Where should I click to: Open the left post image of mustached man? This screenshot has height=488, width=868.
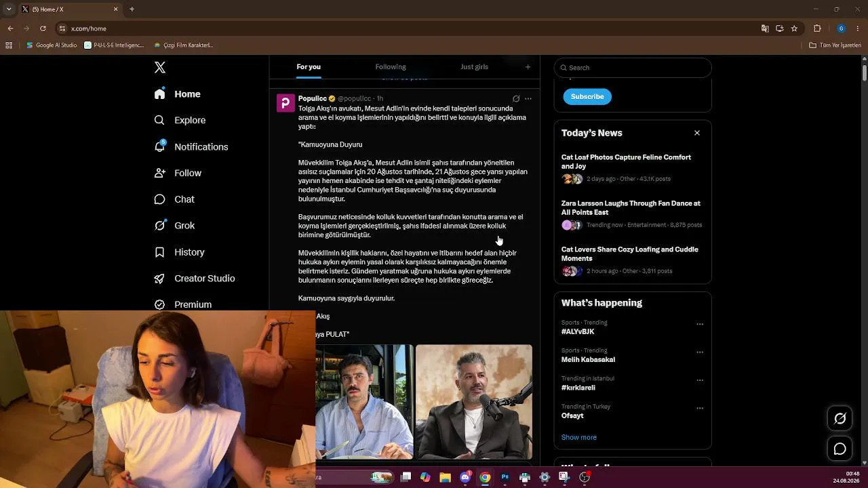364,402
